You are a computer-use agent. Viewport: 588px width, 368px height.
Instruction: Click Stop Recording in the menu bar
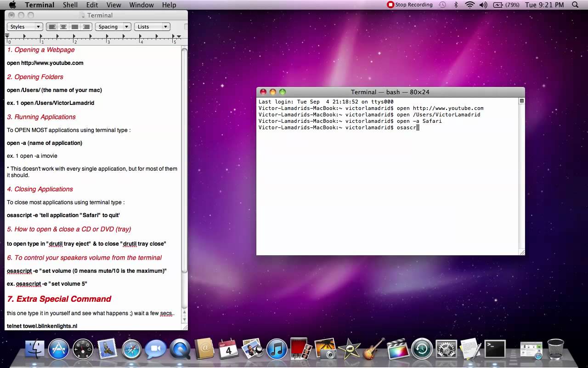pyautogui.click(x=410, y=5)
